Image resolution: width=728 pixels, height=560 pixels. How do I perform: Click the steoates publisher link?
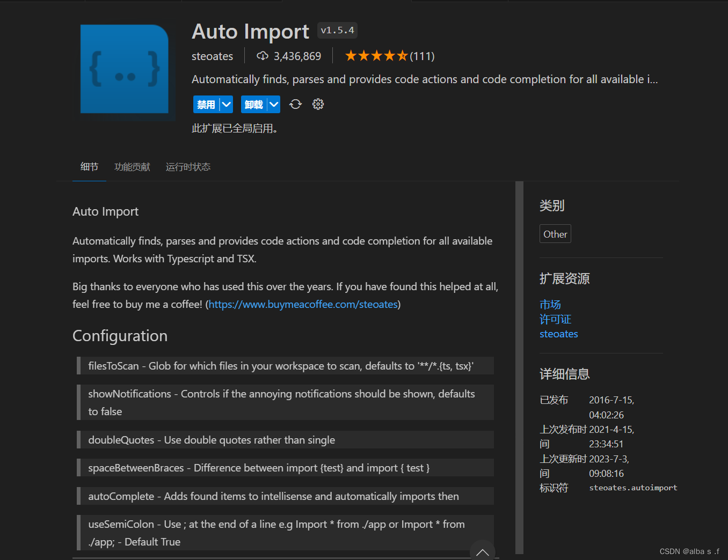point(558,334)
